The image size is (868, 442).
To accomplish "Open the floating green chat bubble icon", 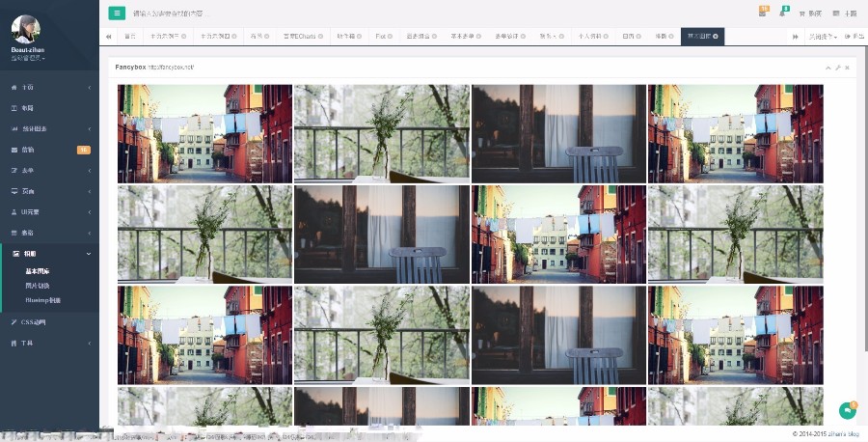I will (848, 410).
